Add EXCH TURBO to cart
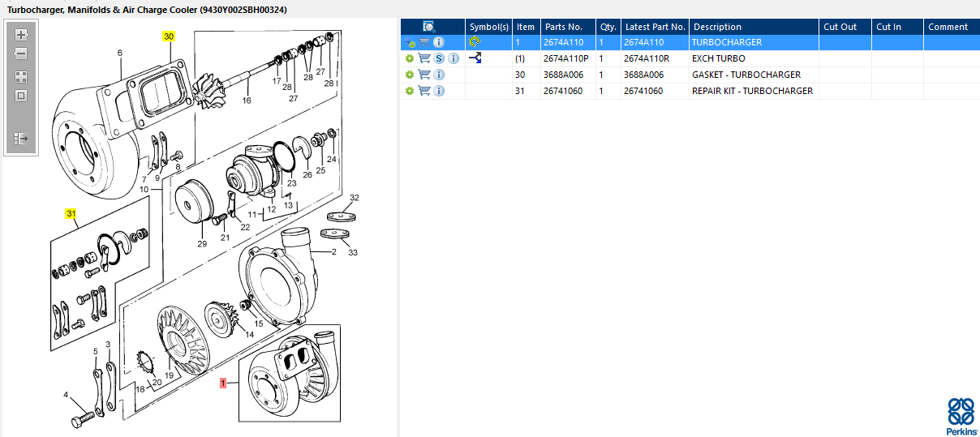Image resolution: width=980 pixels, height=437 pixels. [x=424, y=58]
